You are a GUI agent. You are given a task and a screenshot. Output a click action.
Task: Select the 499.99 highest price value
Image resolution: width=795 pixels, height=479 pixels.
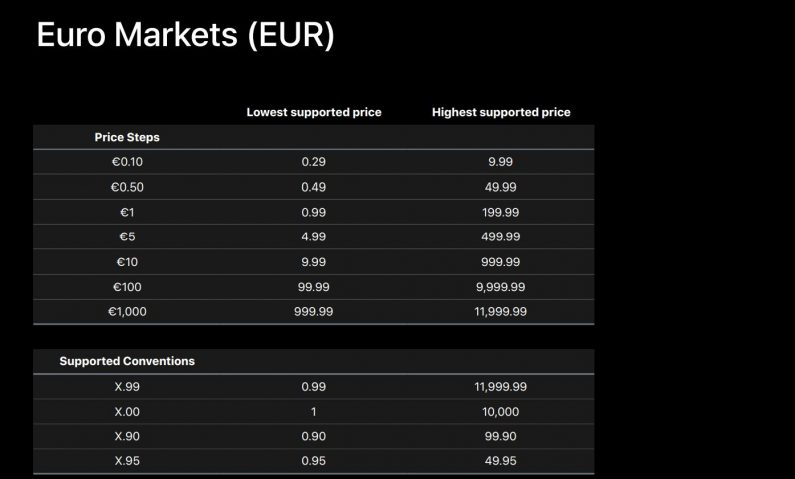coord(501,236)
